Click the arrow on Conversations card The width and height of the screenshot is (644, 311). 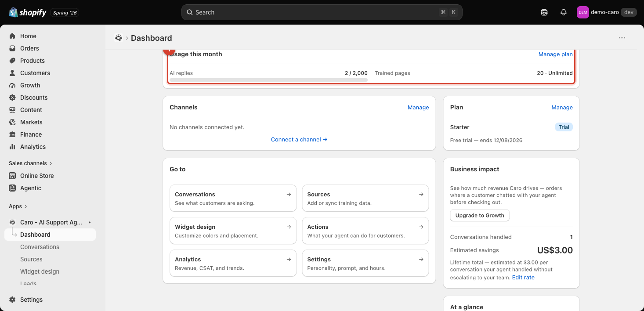289,194
